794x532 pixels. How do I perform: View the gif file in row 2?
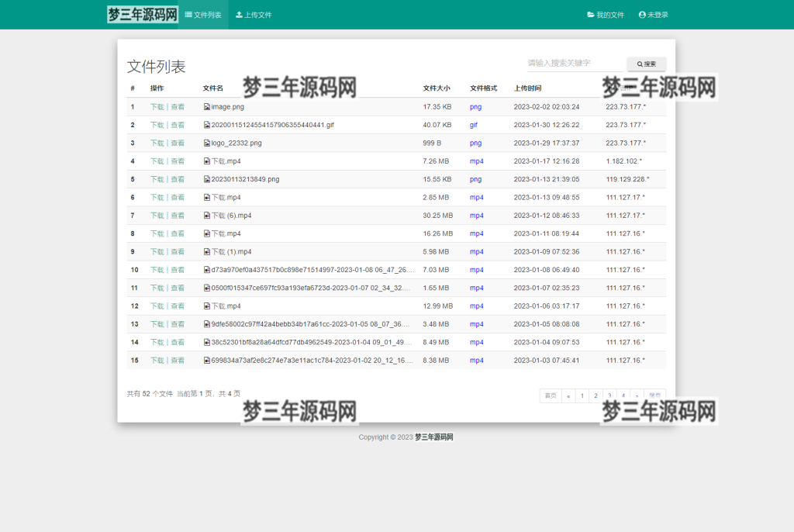(x=178, y=125)
